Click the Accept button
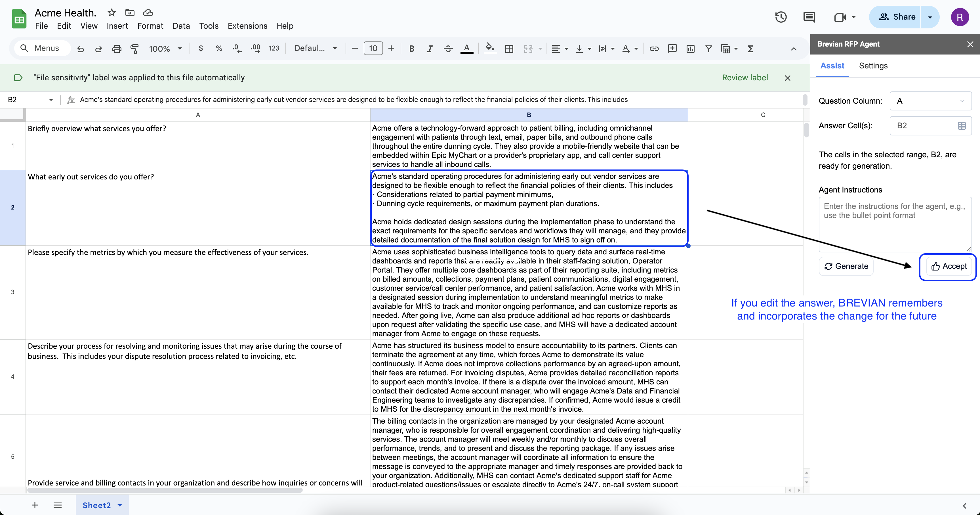Screen dimensions: 980x515 tap(949, 266)
